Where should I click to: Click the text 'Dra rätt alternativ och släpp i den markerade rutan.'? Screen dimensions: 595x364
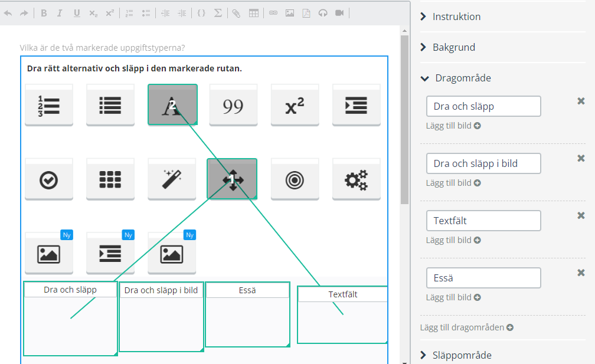click(x=135, y=68)
